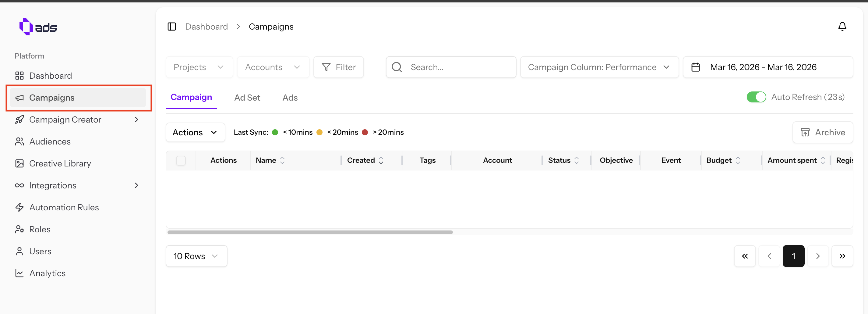Screen dimensions: 868x314
Task: Switch to the Ad Set tab
Action: [x=247, y=98]
